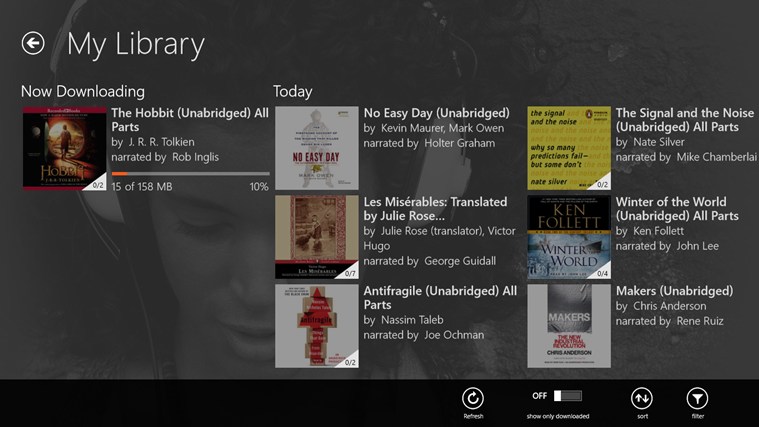Click the Today section header
Screen dimensions: 759x427
point(293,92)
